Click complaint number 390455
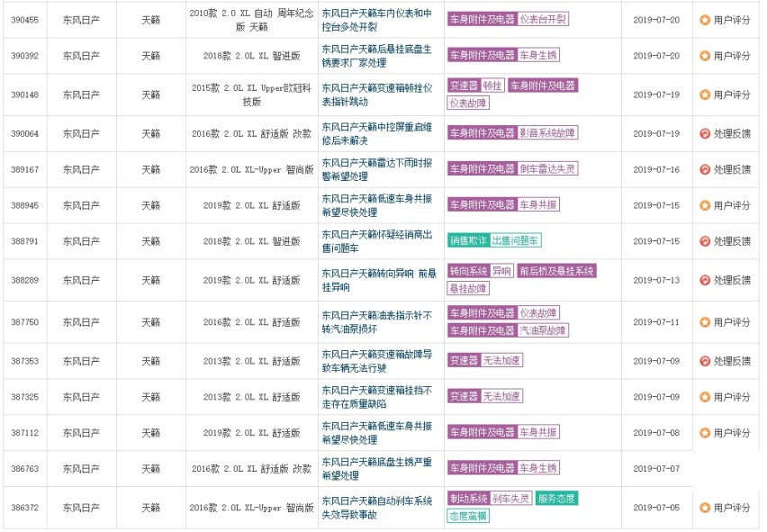 tap(25, 20)
